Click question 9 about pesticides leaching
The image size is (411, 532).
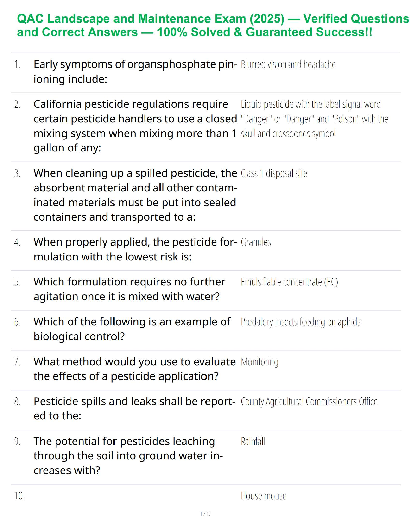128,455
